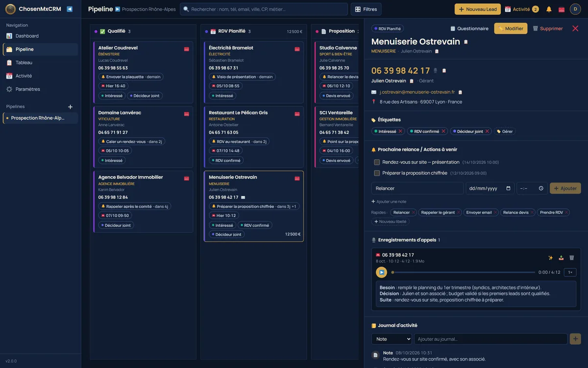Change playback speed 1× button
588x368 pixels.
[x=570, y=272]
